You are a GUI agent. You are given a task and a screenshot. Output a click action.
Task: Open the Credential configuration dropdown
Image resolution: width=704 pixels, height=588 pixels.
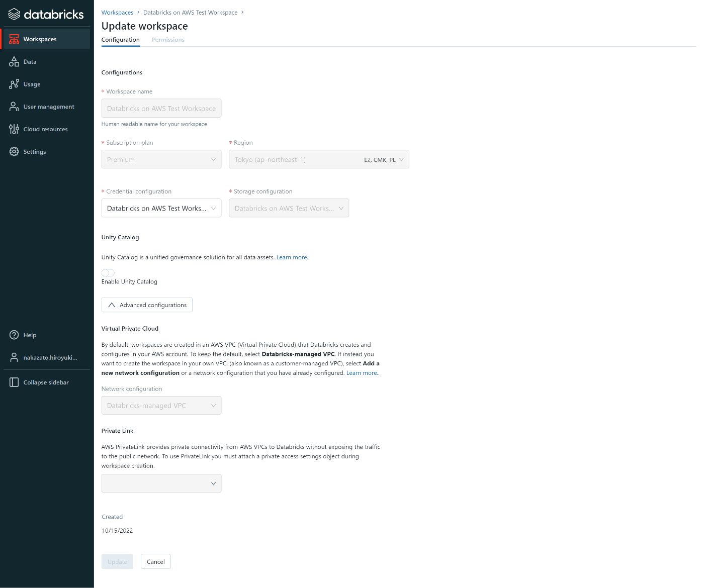pos(161,208)
